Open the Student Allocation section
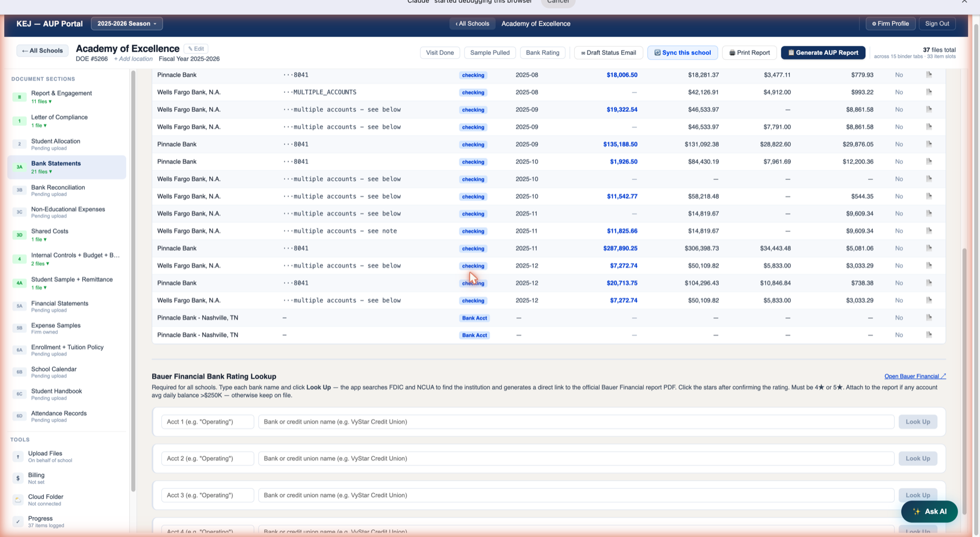This screenshot has height=537, width=980. pyautogui.click(x=67, y=144)
